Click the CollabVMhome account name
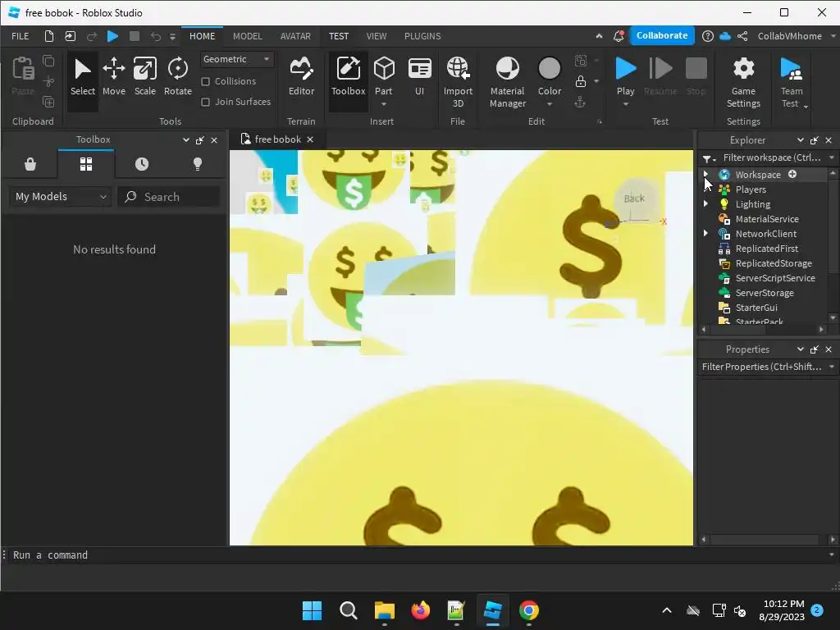This screenshot has height=630, width=840. [790, 36]
